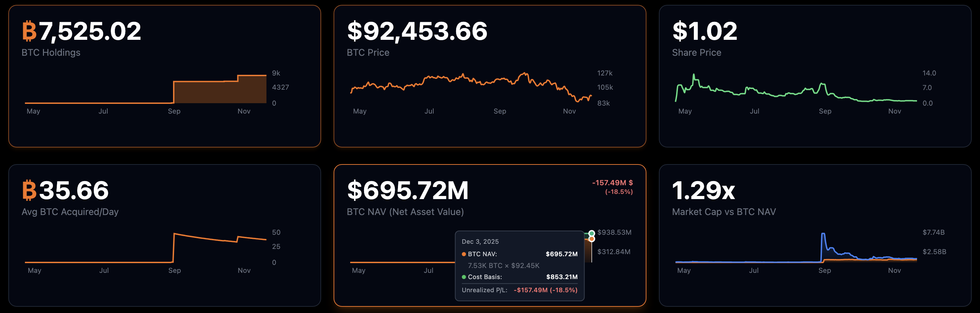The image size is (980, 313).
Task: Click the $92,453.66 BTC Price headline
Action: point(416,32)
